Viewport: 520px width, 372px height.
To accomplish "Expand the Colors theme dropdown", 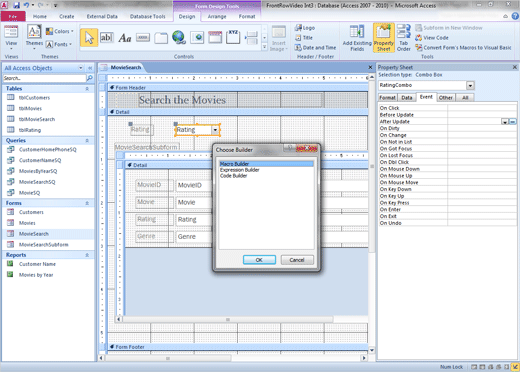I will coord(60,31).
